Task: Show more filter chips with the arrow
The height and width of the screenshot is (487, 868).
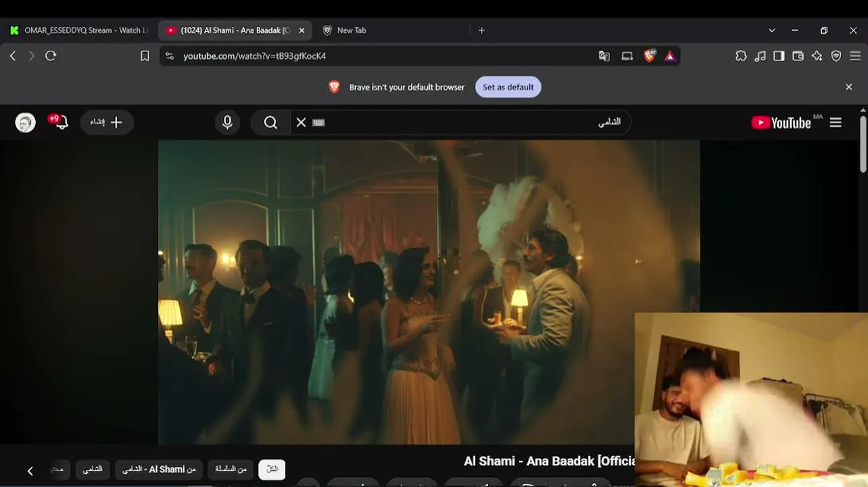Action: 30,471
